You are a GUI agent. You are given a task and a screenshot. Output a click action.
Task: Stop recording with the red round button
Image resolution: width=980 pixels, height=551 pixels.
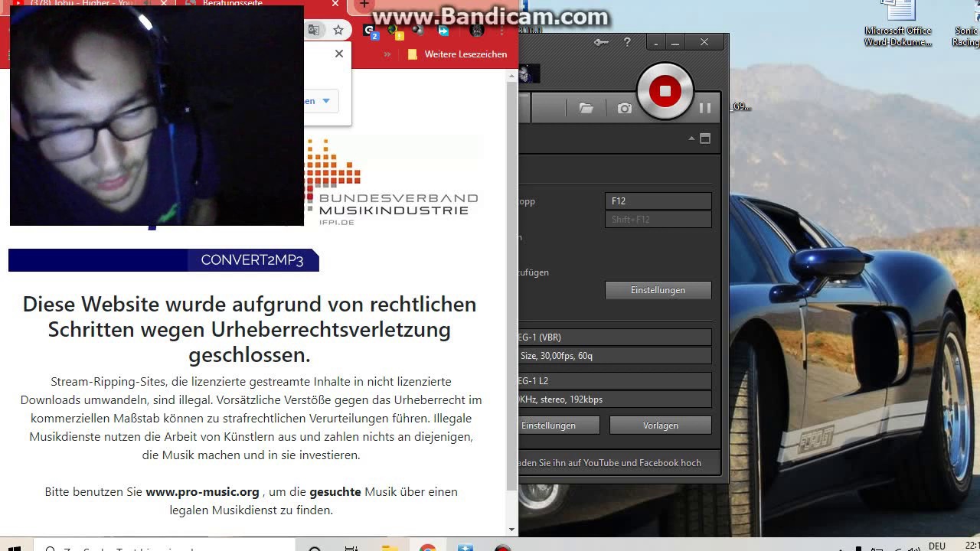click(x=665, y=91)
